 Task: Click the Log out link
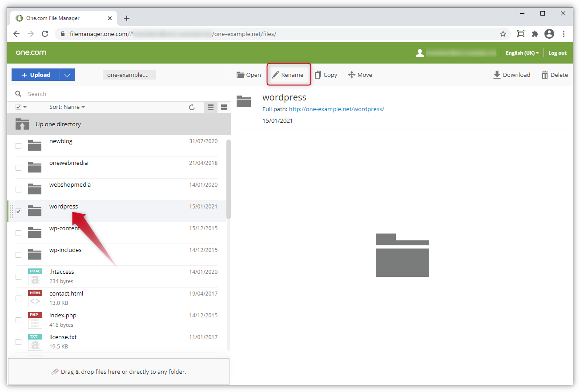(x=557, y=52)
